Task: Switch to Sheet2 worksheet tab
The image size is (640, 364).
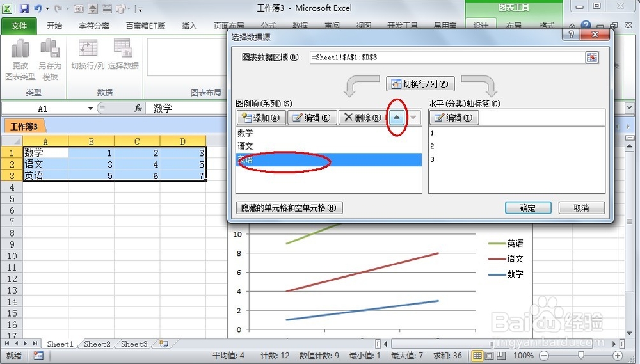Action: coord(97,344)
